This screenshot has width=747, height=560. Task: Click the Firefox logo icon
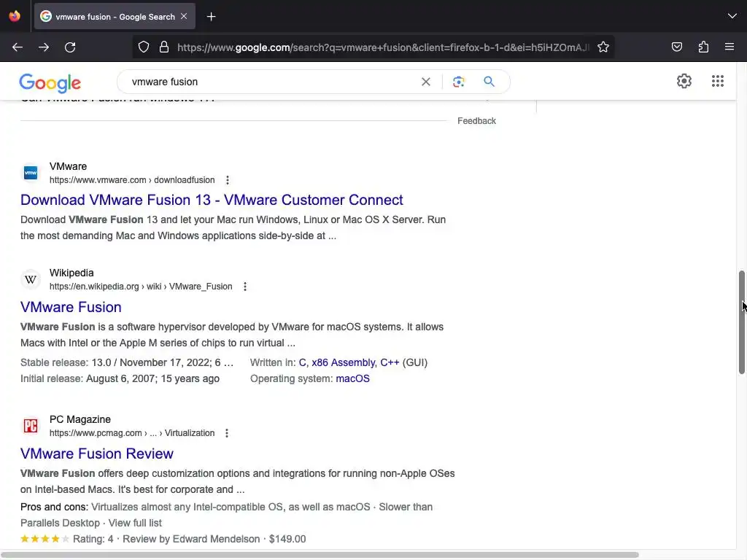click(15, 16)
